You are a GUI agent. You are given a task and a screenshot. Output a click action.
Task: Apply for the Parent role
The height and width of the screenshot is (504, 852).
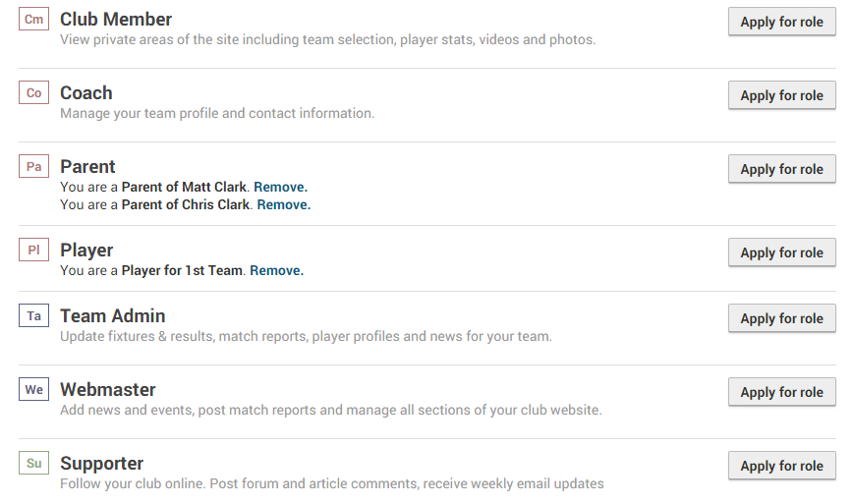pos(781,169)
